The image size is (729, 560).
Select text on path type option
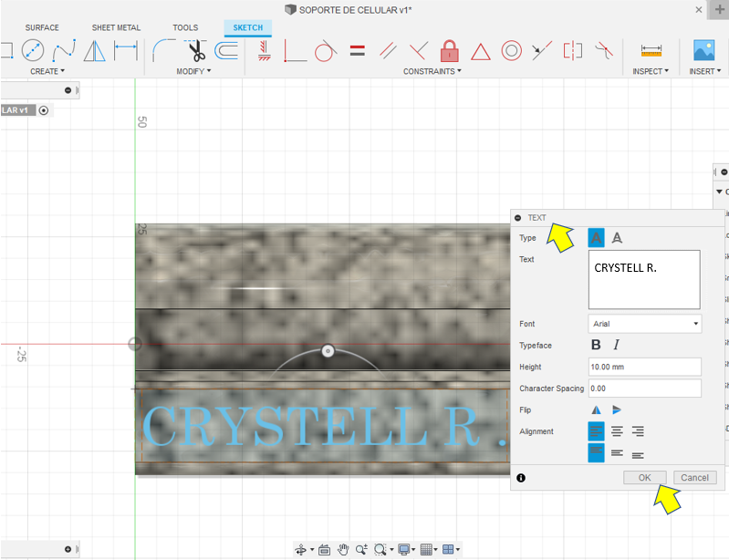pos(617,238)
